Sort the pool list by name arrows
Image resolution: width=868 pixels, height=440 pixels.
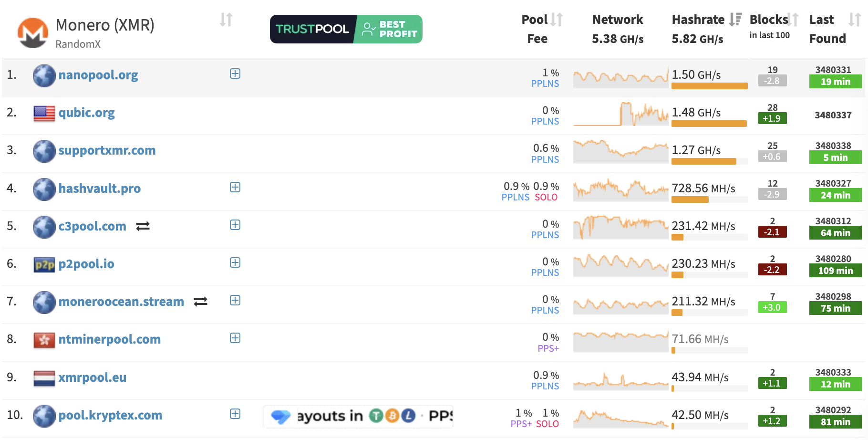tap(226, 20)
